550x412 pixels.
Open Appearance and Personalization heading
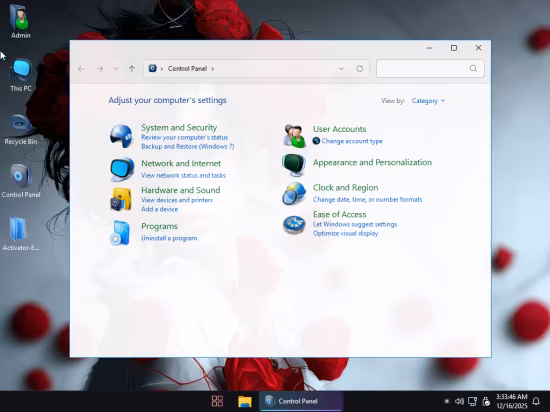click(373, 162)
